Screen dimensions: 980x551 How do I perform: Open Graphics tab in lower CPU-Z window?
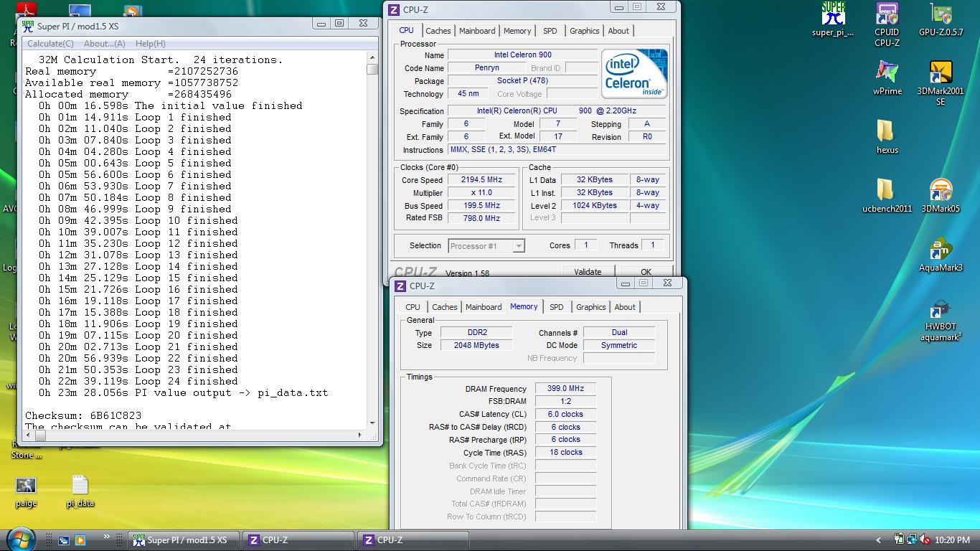pyautogui.click(x=590, y=307)
